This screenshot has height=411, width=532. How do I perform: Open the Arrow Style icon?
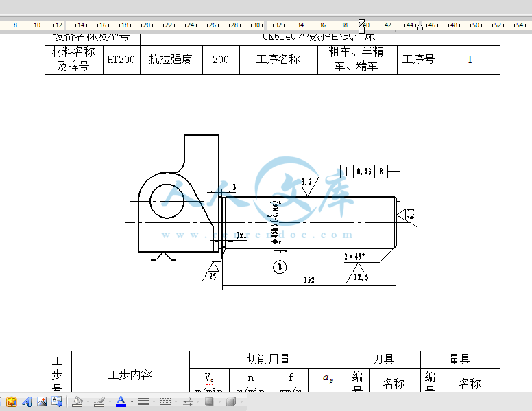(187, 402)
